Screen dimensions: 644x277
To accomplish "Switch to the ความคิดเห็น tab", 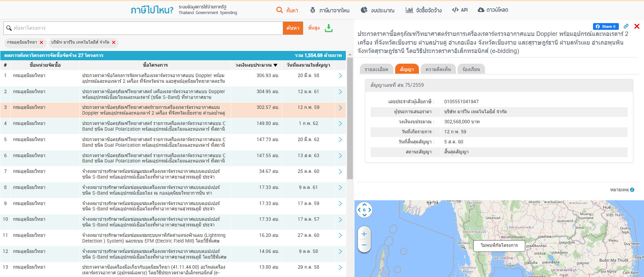I will coord(438,69).
